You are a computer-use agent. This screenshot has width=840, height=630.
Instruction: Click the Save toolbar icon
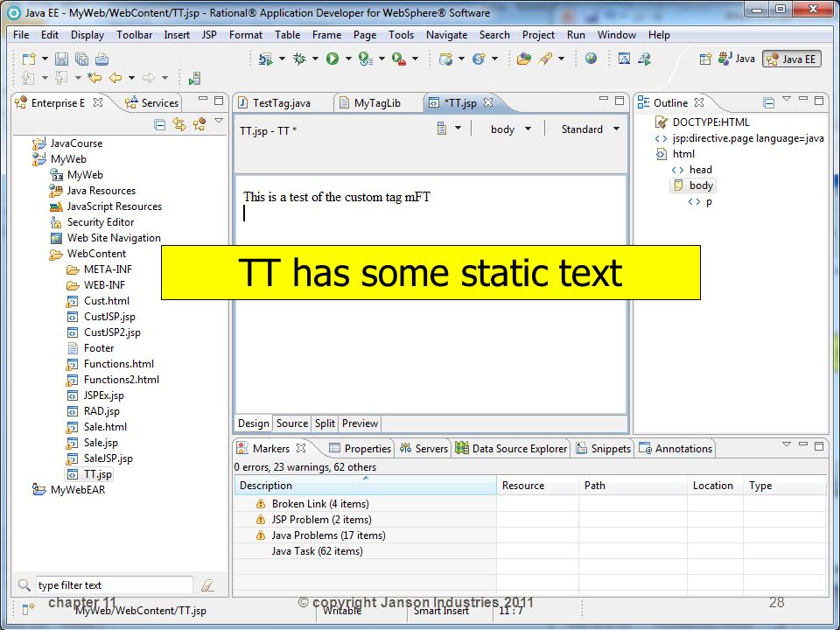[61, 59]
